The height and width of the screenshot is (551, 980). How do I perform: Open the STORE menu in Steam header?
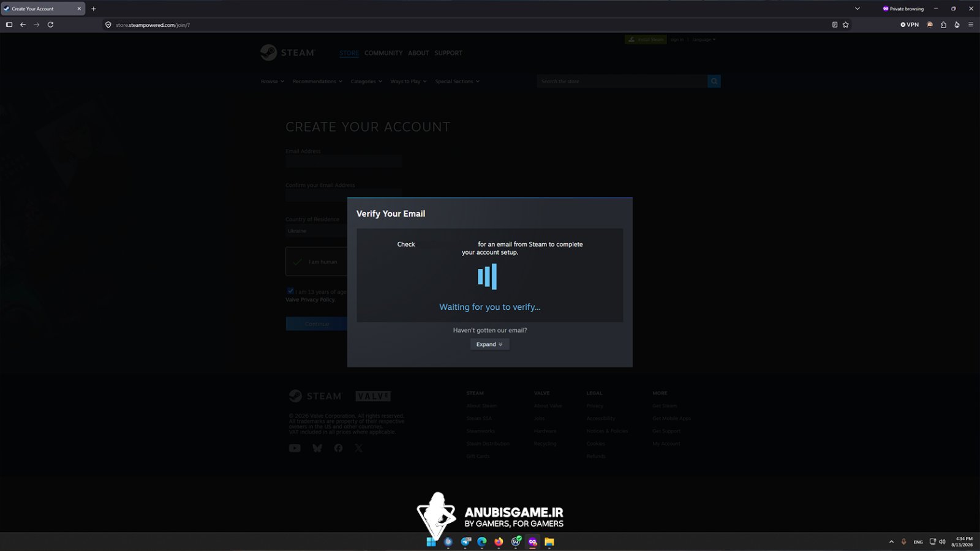point(349,53)
